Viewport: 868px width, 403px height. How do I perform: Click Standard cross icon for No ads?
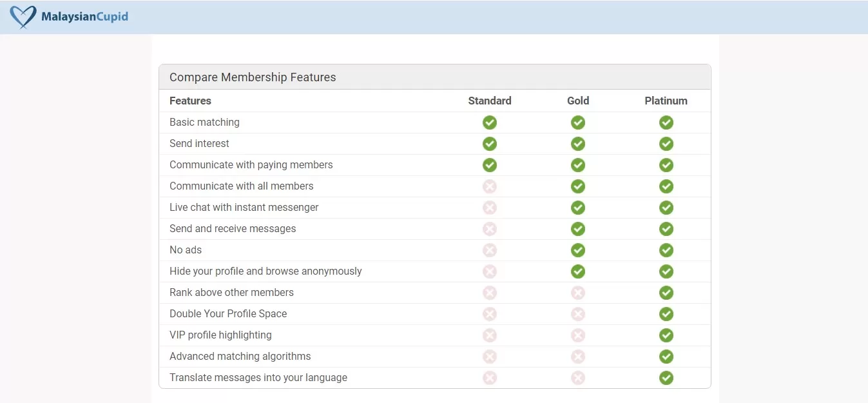(x=490, y=250)
